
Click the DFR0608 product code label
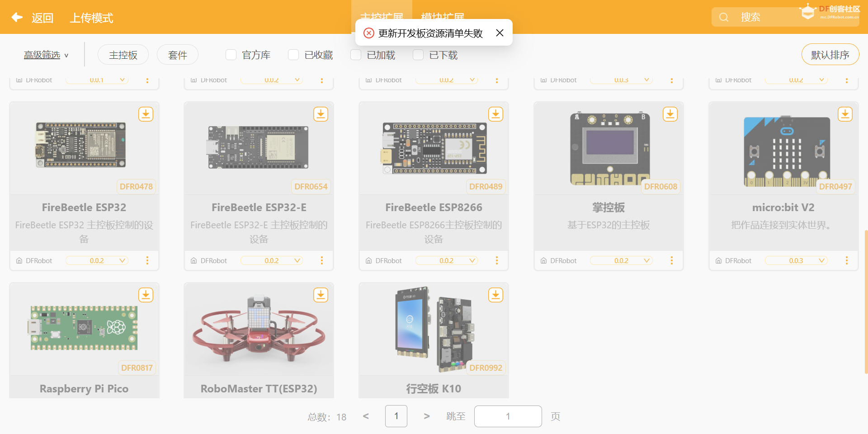[x=660, y=186]
